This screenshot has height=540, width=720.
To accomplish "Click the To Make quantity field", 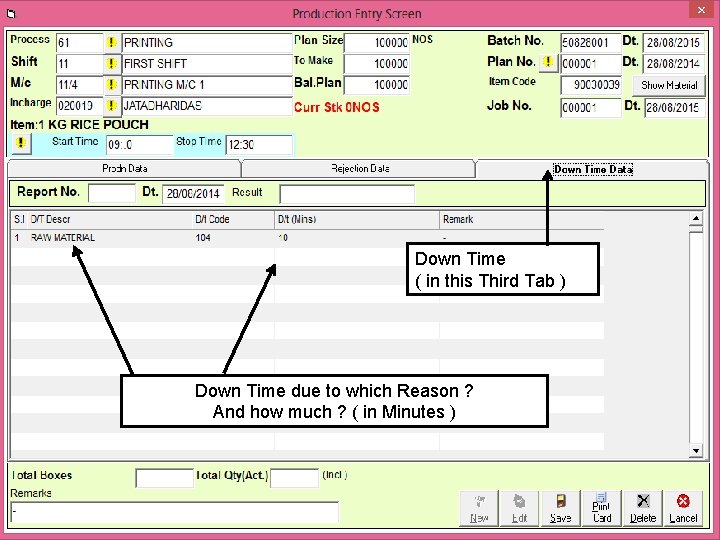I will pyautogui.click(x=377, y=63).
